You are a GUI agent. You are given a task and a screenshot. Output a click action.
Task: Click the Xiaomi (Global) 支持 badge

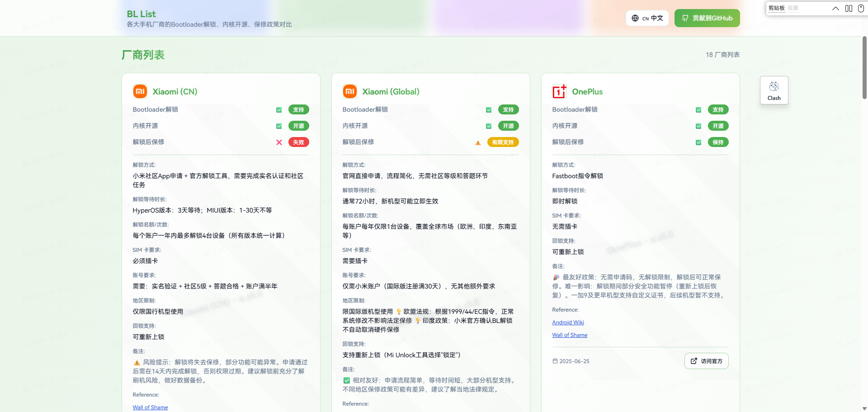coord(508,110)
